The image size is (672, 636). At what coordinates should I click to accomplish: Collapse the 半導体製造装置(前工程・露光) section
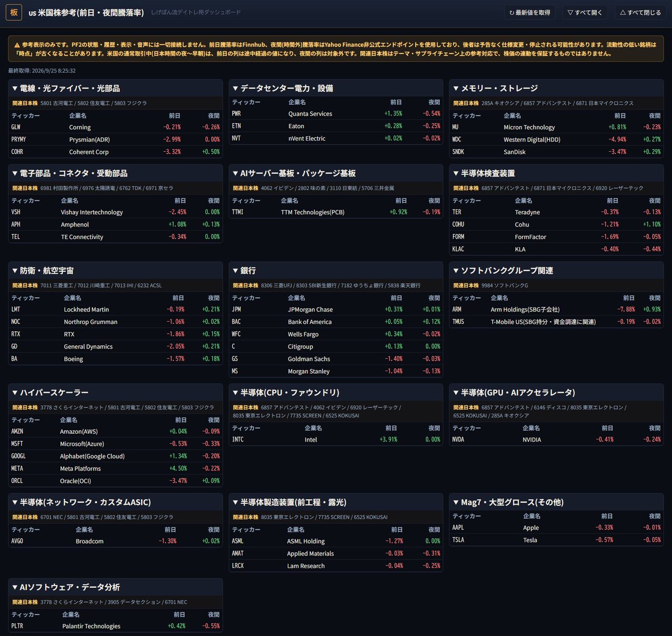click(x=335, y=503)
